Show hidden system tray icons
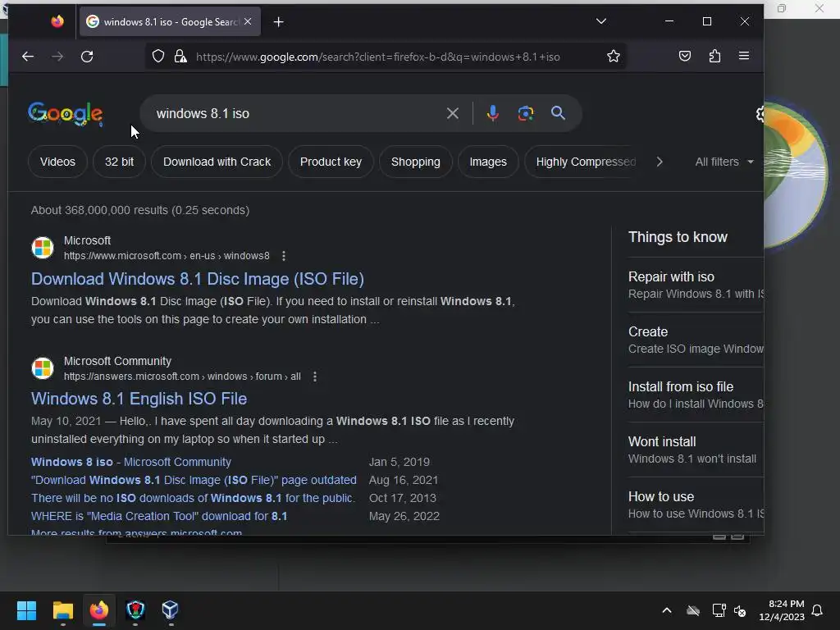Screen dimensions: 840x630 click(x=667, y=610)
